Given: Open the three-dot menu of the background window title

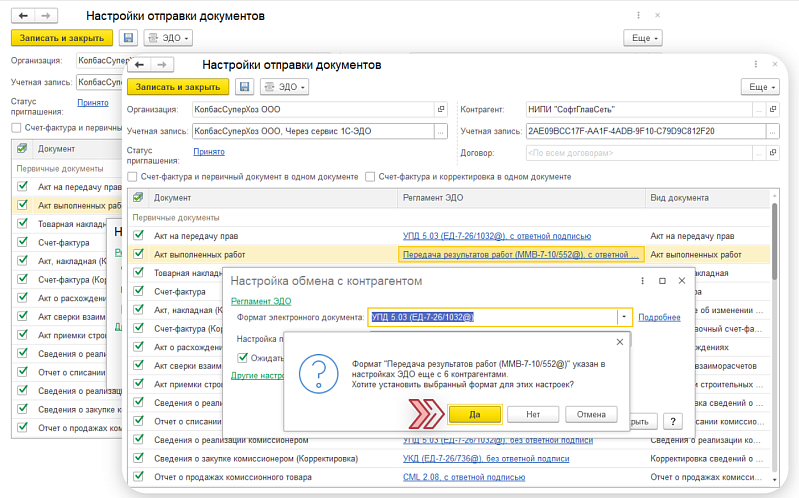Looking at the screenshot, I should [x=638, y=15].
